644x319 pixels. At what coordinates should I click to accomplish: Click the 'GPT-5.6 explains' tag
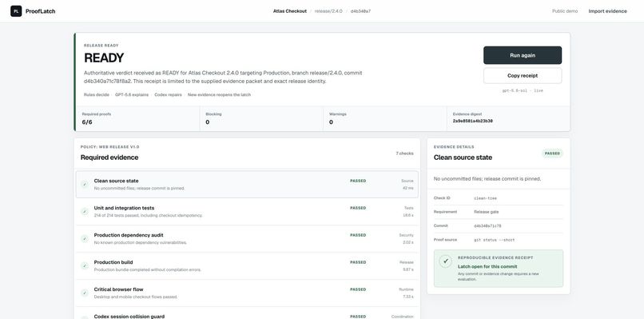point(132,94)
